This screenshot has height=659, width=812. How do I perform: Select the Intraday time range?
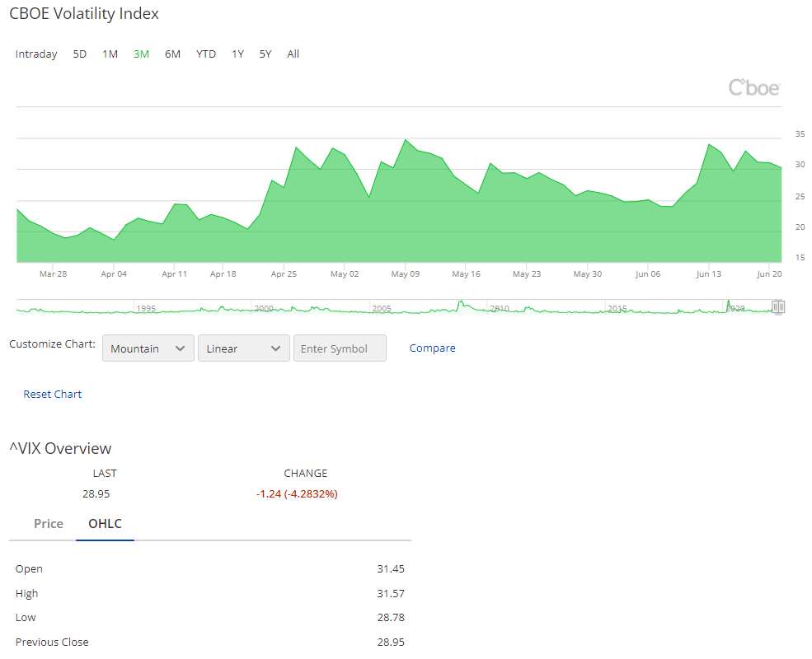pos(36,54)
